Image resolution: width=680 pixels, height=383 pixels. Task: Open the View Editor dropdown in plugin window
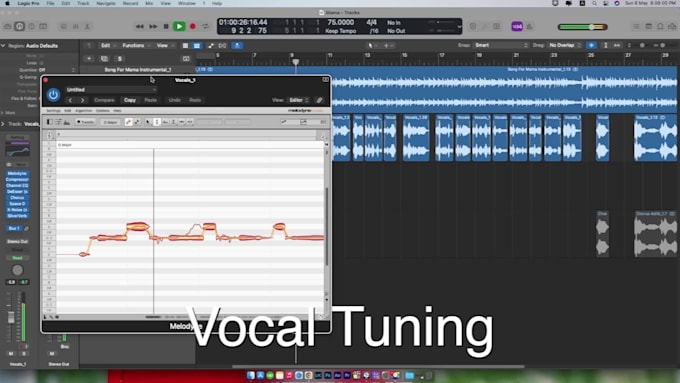click(x=299, y=100)
